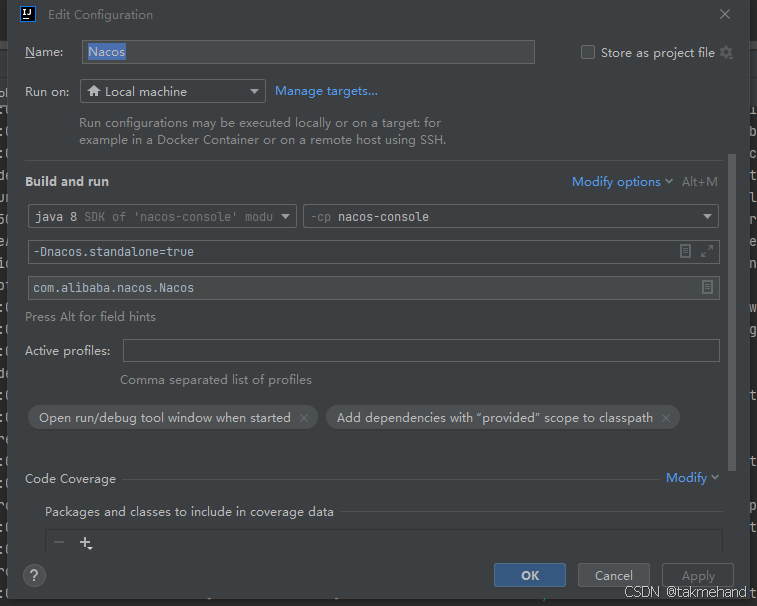Click the Local machine home icon
Screen dimensions: 757x606
pos(94,91)
